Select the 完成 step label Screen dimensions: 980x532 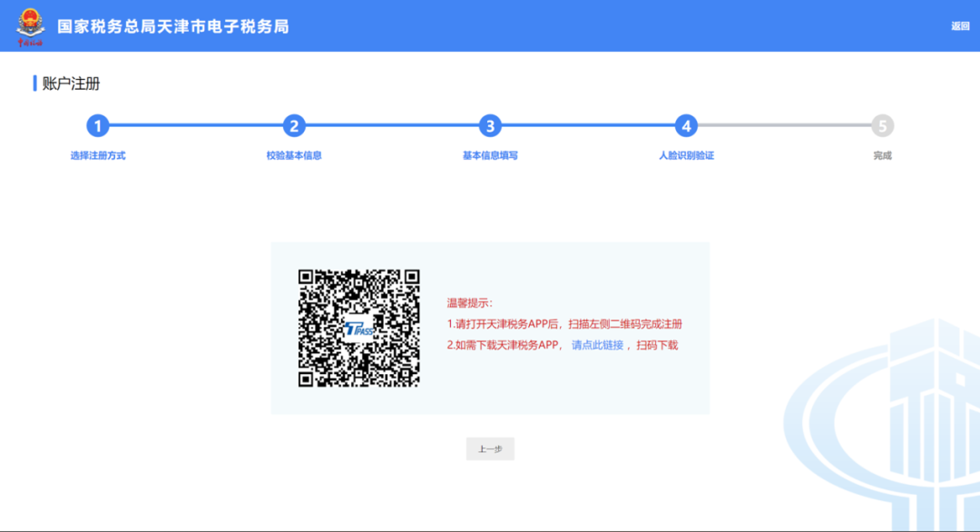pos(883,155)
